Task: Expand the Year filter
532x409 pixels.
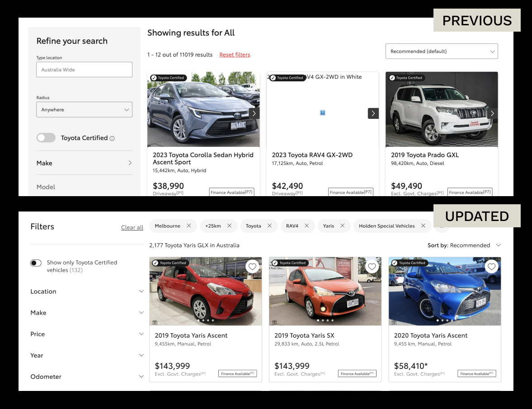Action: pos(87,355)
